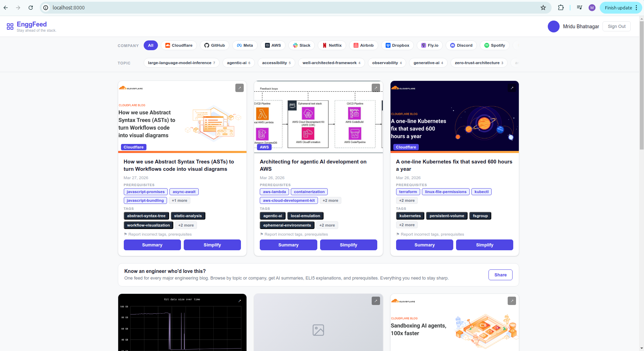The image size is (644, 351).
Task: Filter feed by Meta company
Action: pyautogui.click(x=245, y=45)
